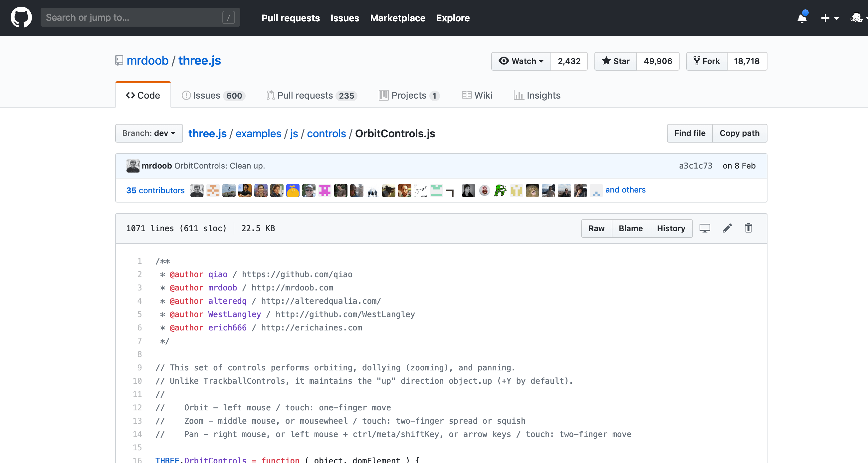868x463 pixels.
Task: Click the pencil edit file icon
Action: coord(727,228)
